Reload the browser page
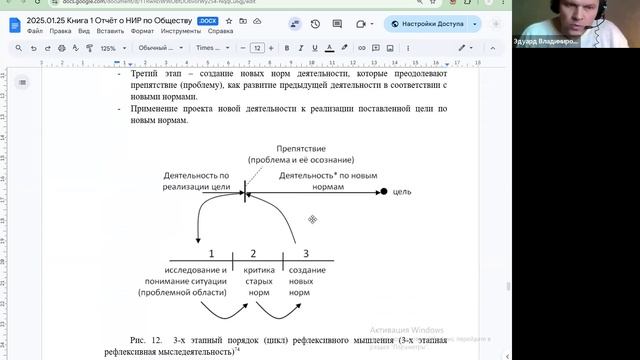This screenshot has height=360, width=640. (37, 2)
